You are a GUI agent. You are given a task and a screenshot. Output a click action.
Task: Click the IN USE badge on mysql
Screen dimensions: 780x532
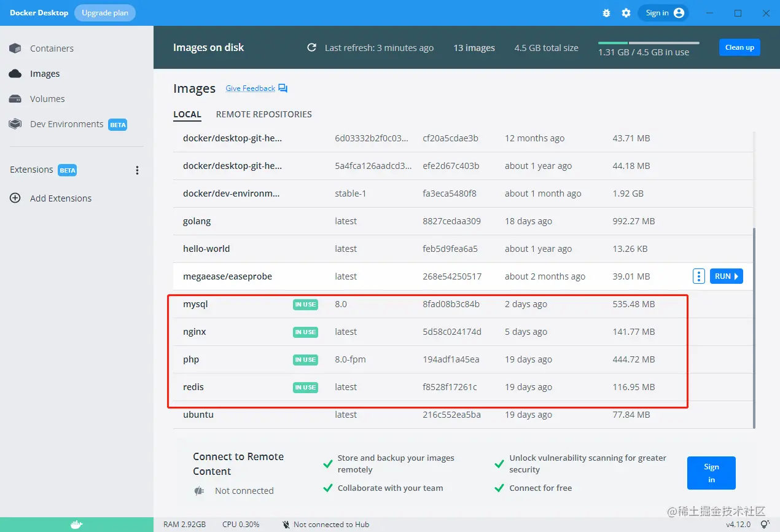click(x=305, y=304)
